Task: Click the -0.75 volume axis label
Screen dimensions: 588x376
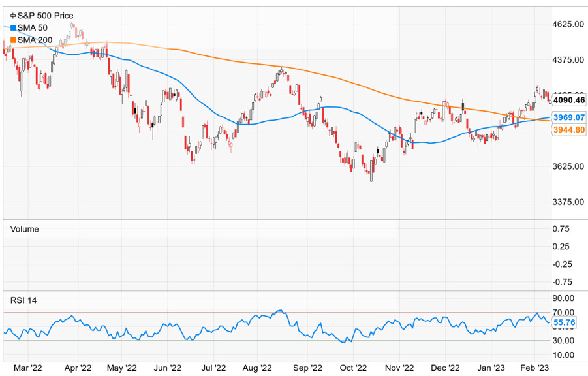Action: pos(562,282)
